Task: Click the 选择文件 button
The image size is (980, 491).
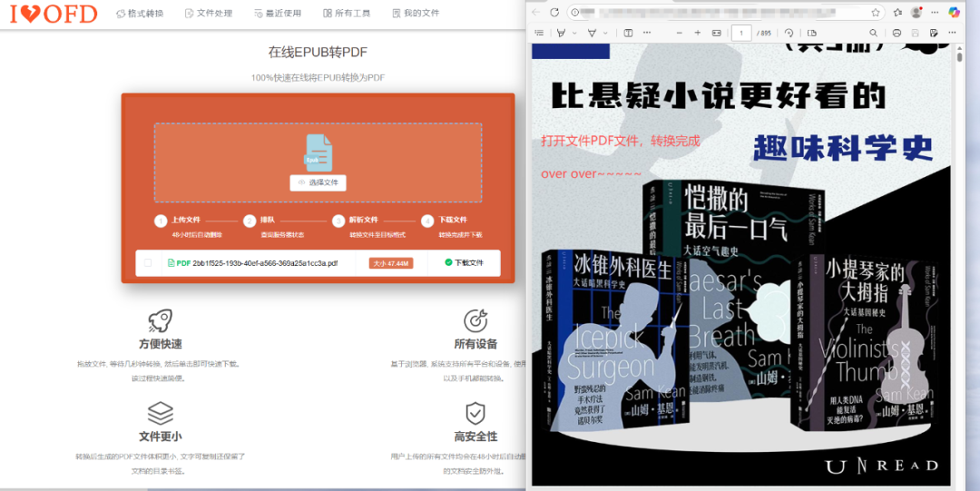Action: 318,182
